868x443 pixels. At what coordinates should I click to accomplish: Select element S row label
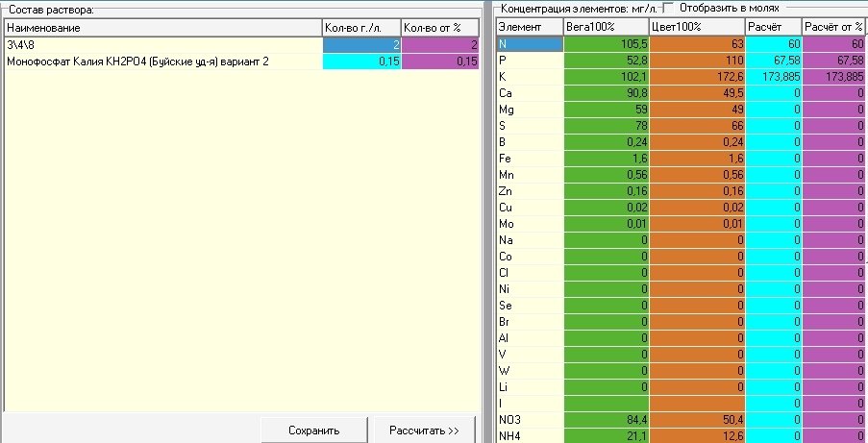530,126
